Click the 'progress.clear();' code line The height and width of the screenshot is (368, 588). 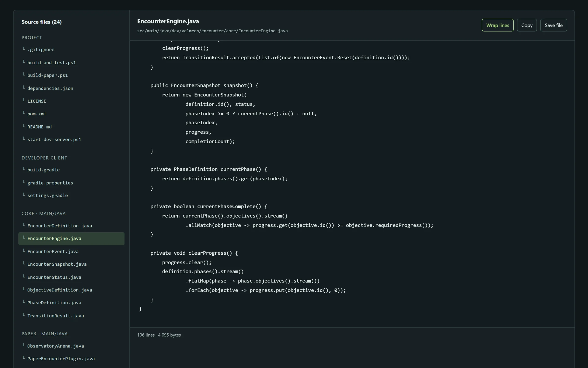coord(187,262)
